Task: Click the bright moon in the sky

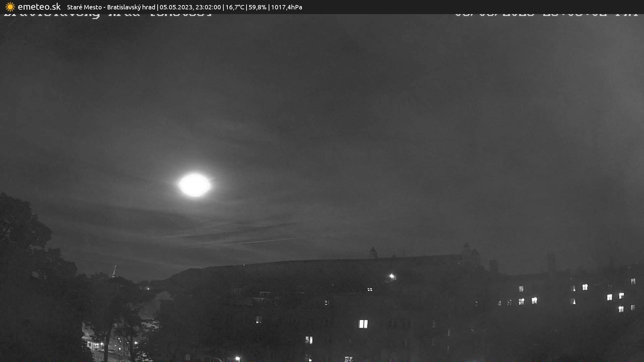Action: point(195,185)
